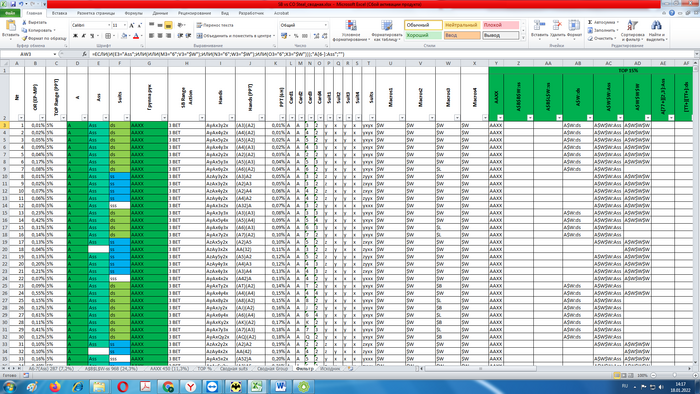Open filter dropdown on the Ass column header
Viewport: 700px width, 394px height.
pos(105,118)
